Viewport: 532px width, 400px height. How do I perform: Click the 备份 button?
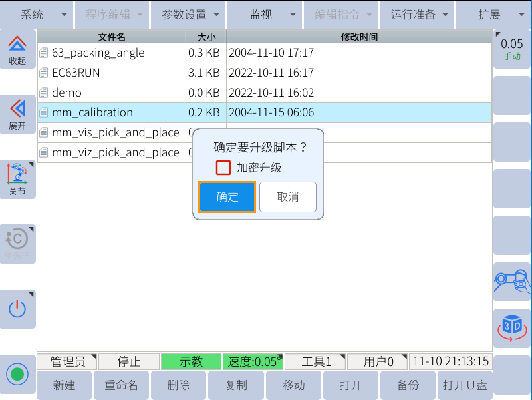408,385
